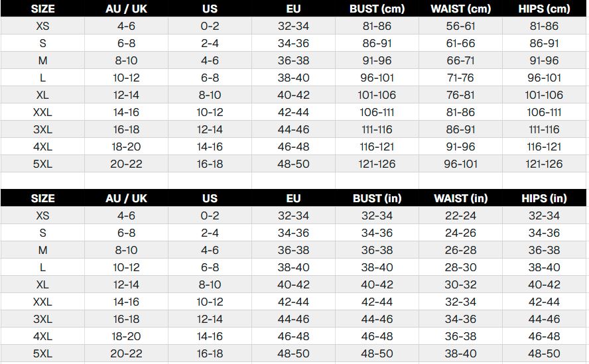Click bust value 101-106 for size XL

click(377, 95)
